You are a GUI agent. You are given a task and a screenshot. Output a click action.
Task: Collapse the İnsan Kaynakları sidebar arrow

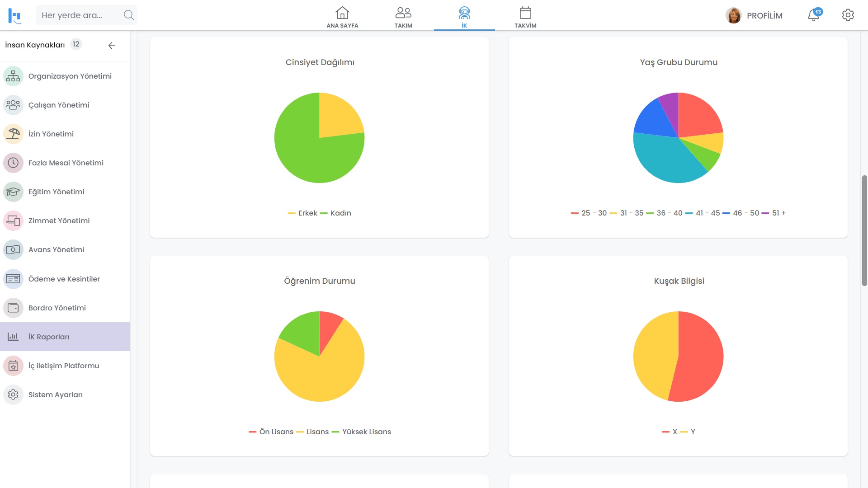click(x=112, y=45)
